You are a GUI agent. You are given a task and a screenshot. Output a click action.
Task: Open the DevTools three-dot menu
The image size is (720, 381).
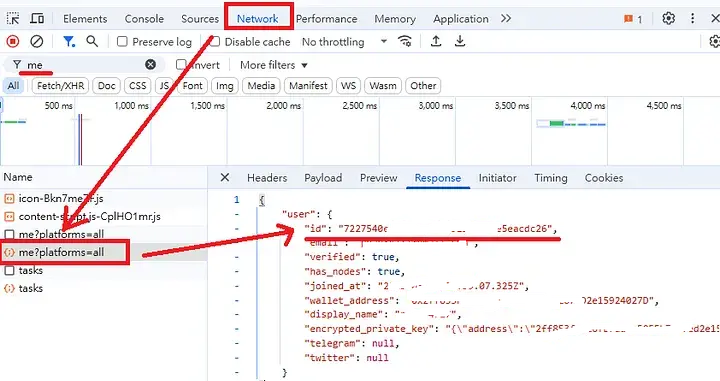point(692,18)
